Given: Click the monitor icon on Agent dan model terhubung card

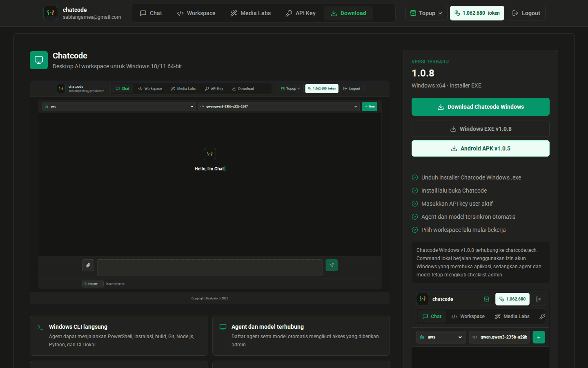Looking at the screenshot, I should (223, 327).
